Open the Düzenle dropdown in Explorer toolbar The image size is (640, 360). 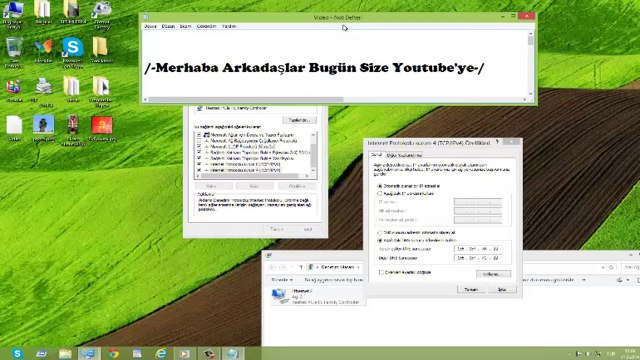282,280
